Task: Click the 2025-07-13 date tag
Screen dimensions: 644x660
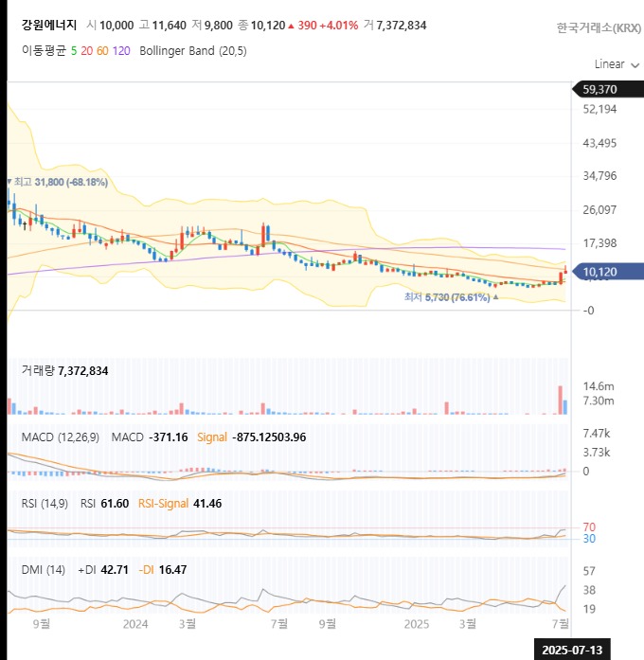Action: coord(572,650)
